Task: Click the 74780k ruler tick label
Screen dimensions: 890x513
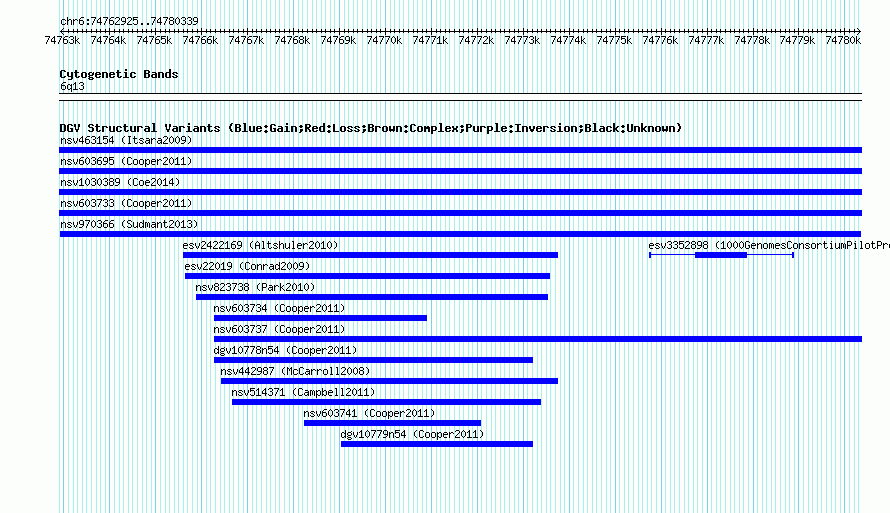Action: [x=843, y=40]
